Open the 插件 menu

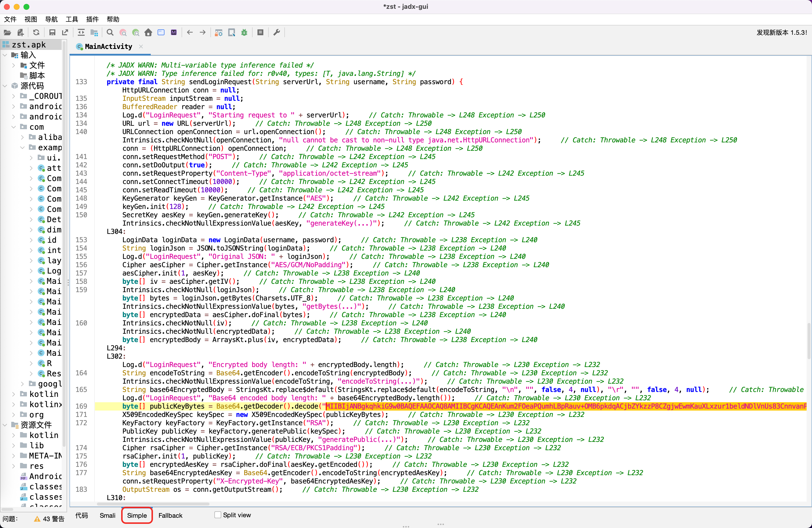click(x=92, y=19)
